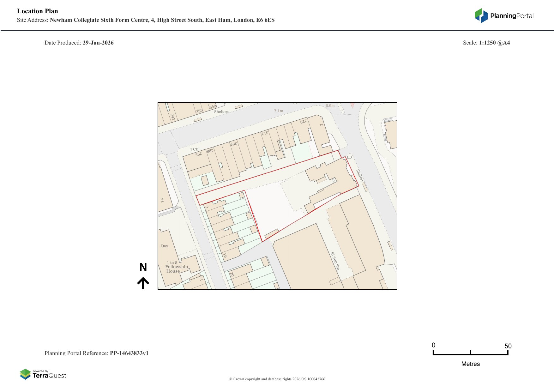The width and height of the screenshot is (554, 392).
Task: Click the 50 label on the scale bar
Action: click(x=508, y=346)
